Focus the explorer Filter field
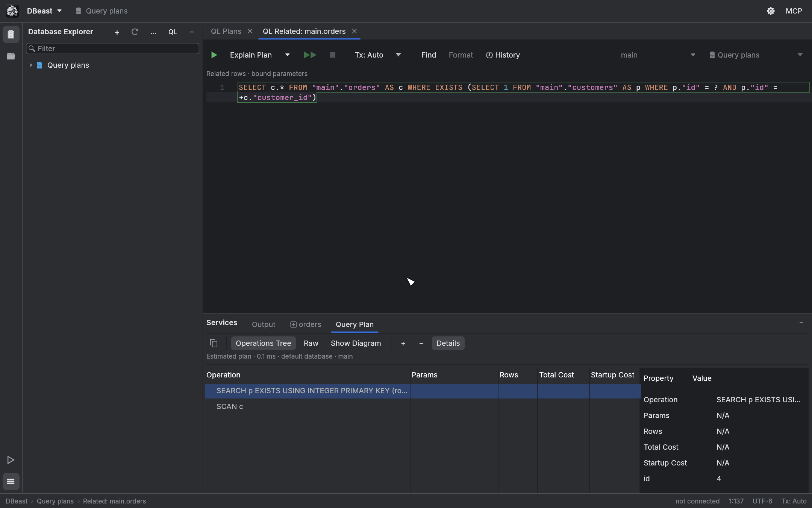This screenshot has height=508, width=812. coord(112,49)
